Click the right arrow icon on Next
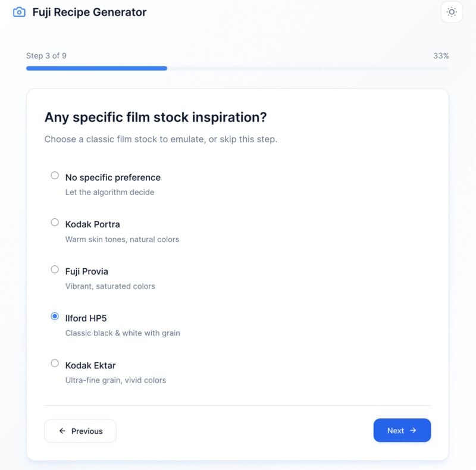Viewport: 476px width, 470px height. click(x=414, y=431)
